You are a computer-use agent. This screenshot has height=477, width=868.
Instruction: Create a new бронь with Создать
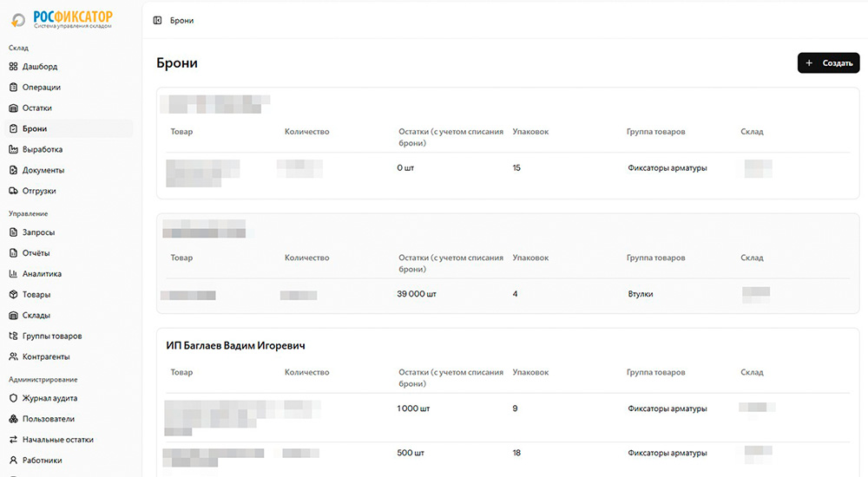(x=828, y=63)
